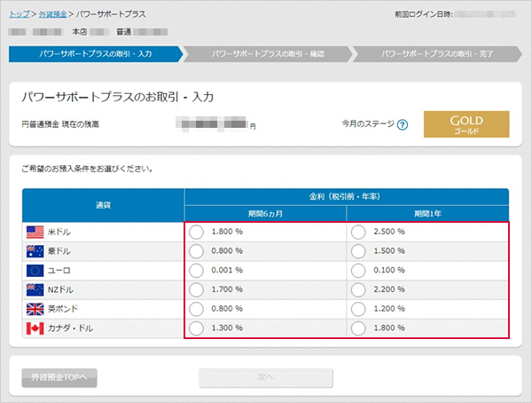
Task: Click the Euro flag icon
Action: (35, 271)
